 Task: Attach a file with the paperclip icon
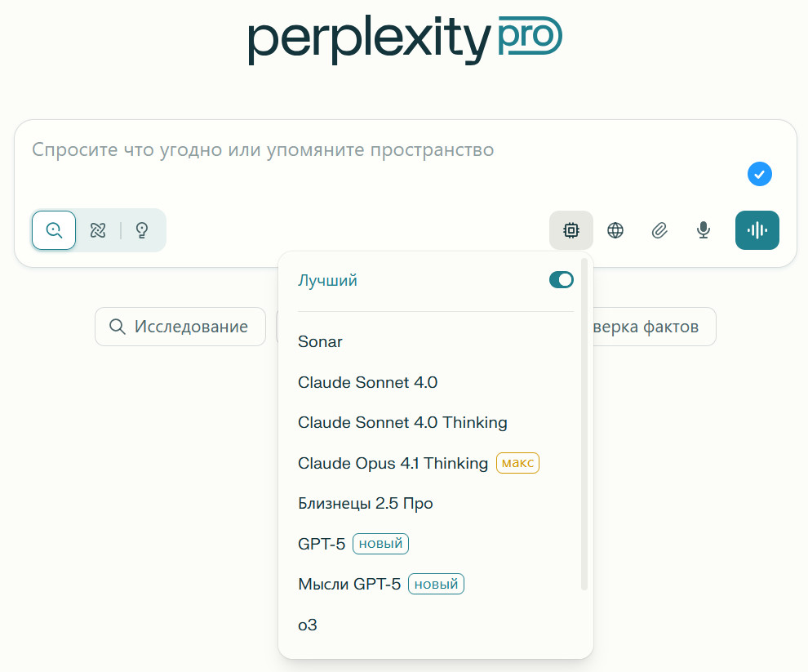(659, 230)
